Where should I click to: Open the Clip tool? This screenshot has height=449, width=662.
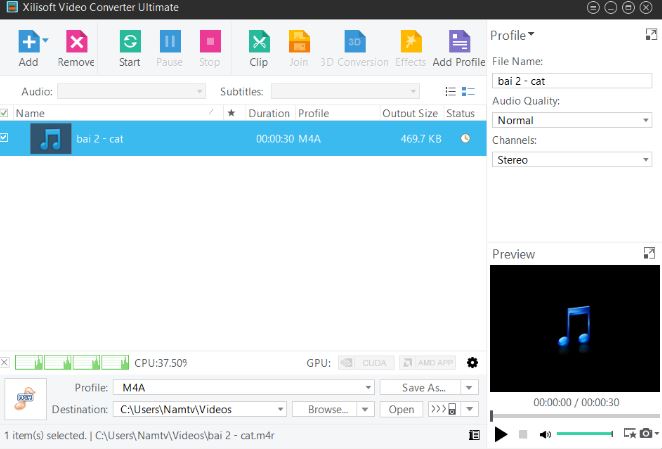click(259, 41)
